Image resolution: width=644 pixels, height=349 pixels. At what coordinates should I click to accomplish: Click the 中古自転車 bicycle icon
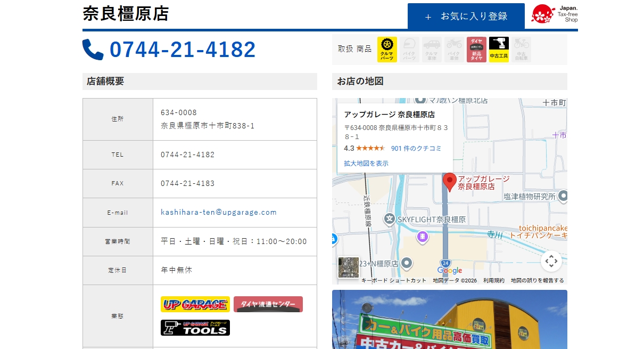pos(521,49)
